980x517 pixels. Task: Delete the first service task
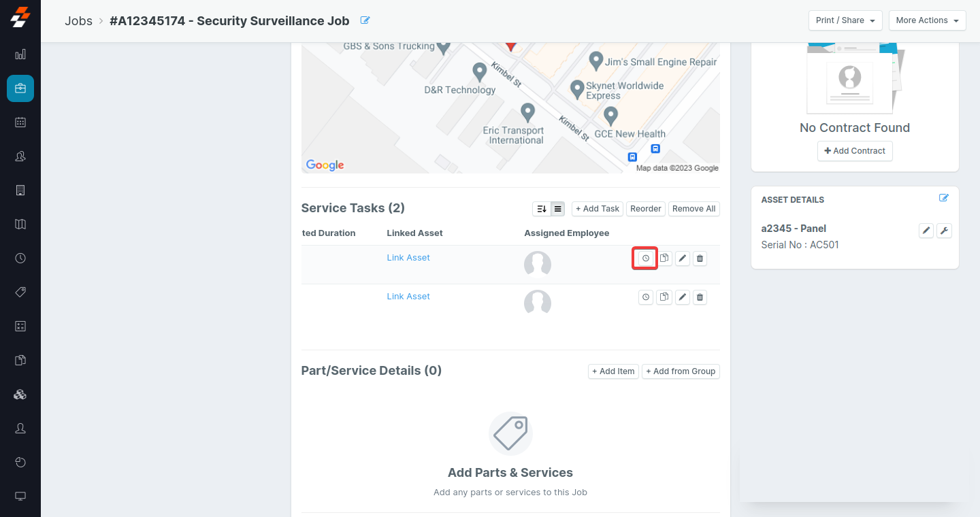[x=700, y=258]
